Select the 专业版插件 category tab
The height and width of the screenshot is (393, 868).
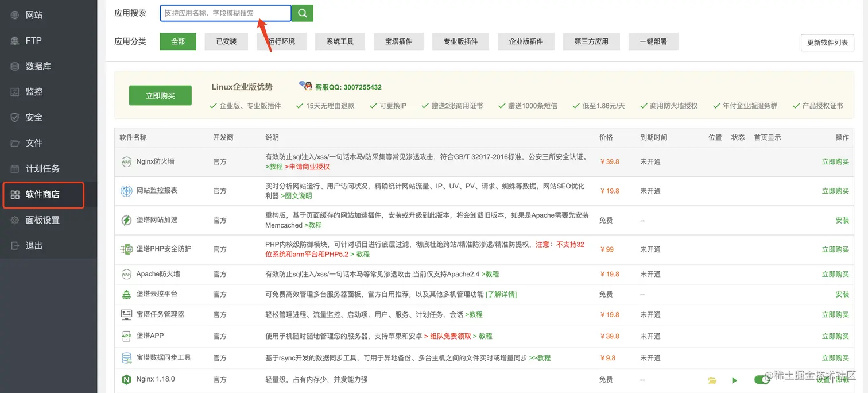click(x=460, y=41)
